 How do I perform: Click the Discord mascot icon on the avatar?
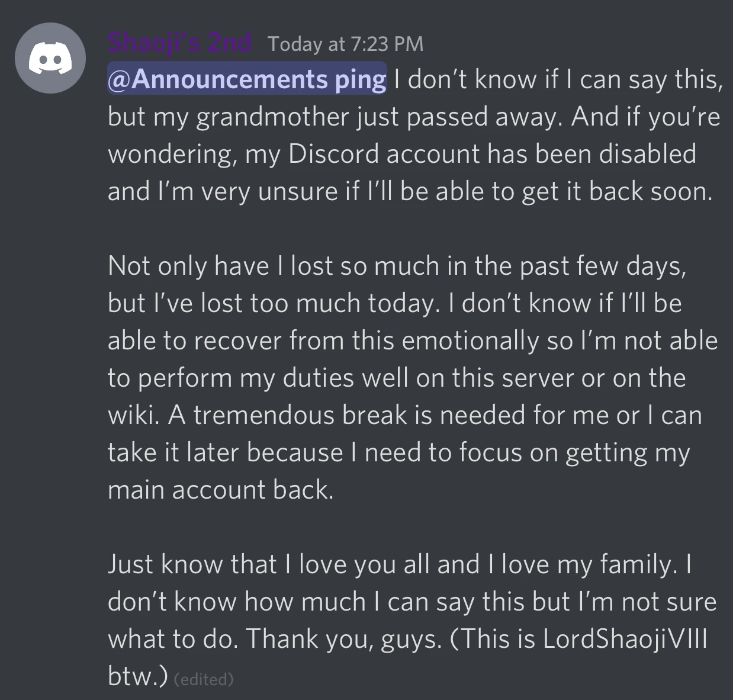coord(50,57)
